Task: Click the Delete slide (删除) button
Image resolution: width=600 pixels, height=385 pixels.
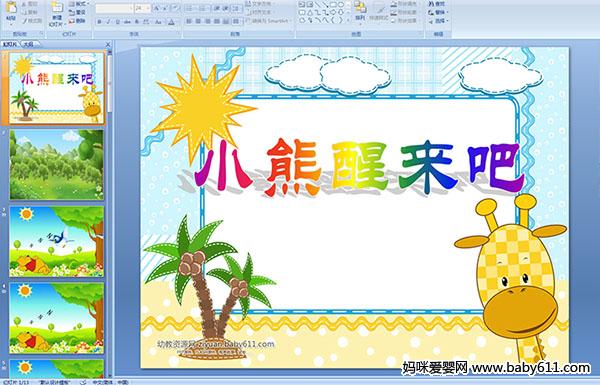Action: 77,21
